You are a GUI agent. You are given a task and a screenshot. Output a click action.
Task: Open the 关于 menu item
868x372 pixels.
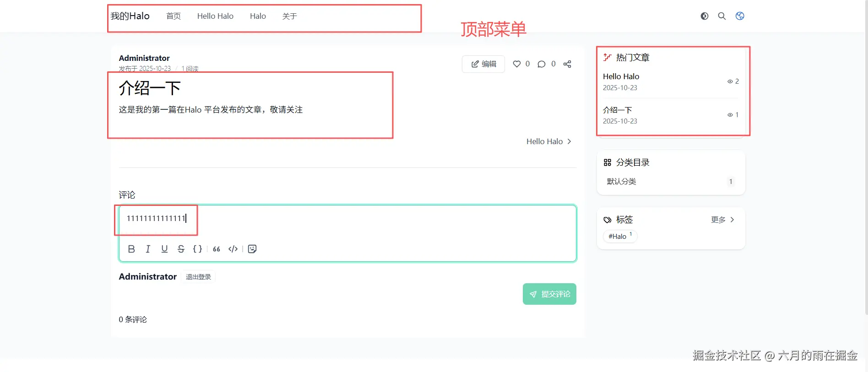290,16
